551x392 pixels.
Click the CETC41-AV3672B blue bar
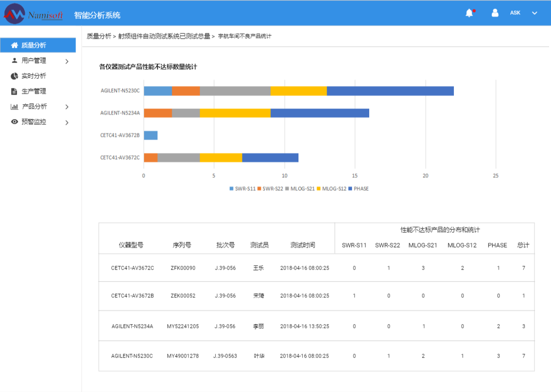click(151, 135)
